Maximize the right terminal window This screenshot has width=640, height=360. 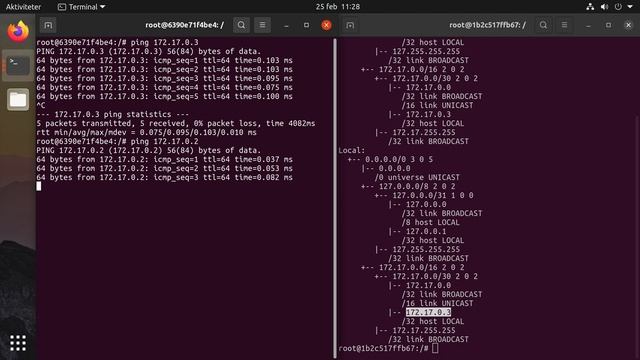pyautogui.click(x=608, y=25)
